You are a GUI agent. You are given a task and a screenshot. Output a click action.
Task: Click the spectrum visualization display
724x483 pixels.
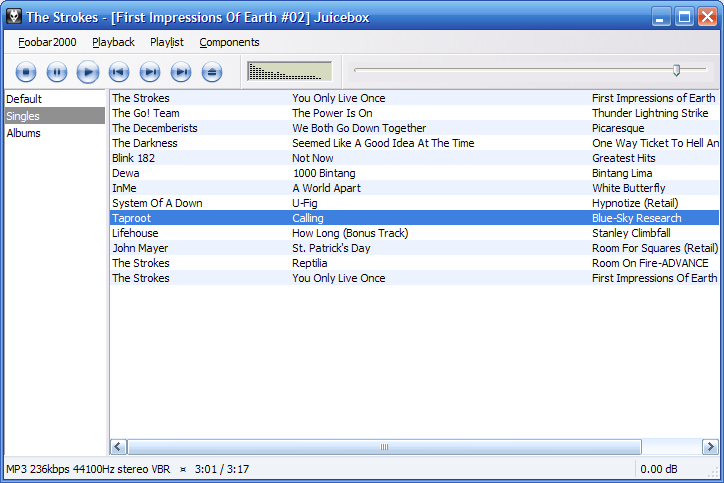(x=289, y=71)
